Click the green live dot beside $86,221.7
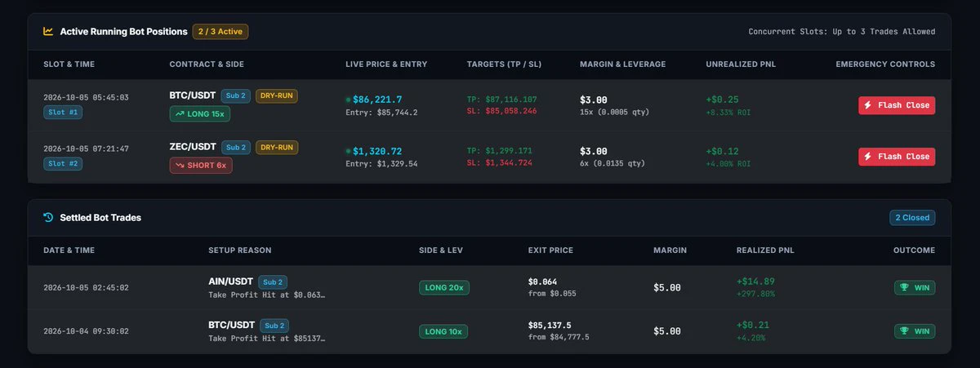Image resolution: width=980 pixels, height=368 pixels. 349,100
